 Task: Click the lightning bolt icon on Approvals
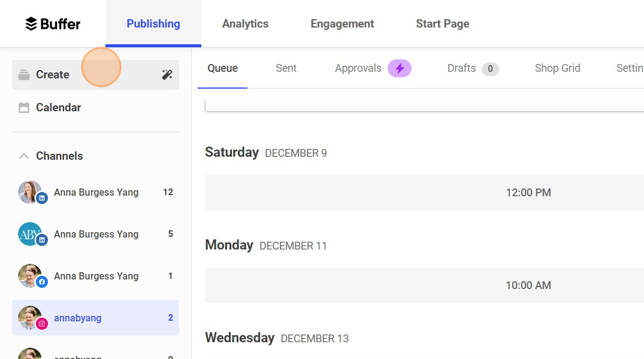click(400, 68)
